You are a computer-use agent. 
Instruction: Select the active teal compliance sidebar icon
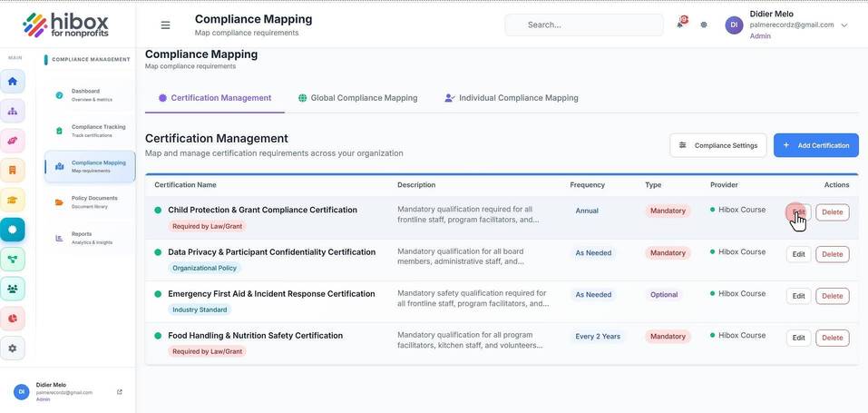point(12,229)
